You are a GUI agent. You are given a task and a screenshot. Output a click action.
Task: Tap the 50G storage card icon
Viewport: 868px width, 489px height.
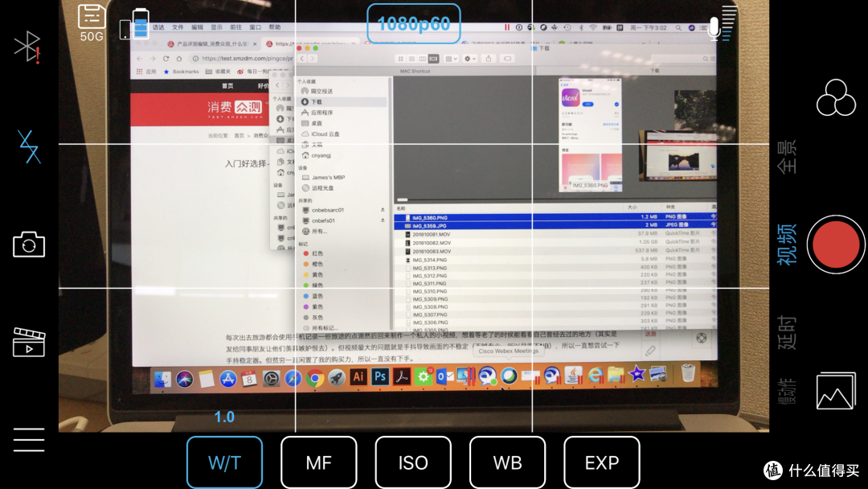92,23
